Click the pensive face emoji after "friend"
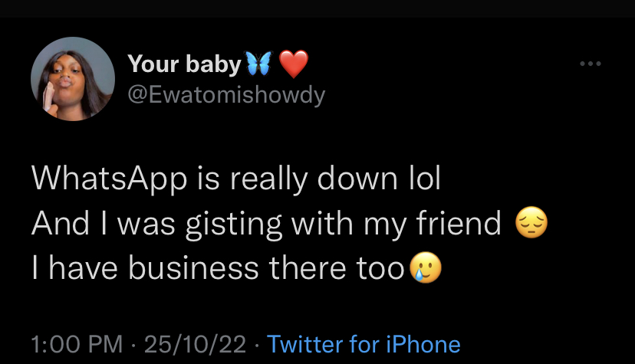 (x=531, y=225)
